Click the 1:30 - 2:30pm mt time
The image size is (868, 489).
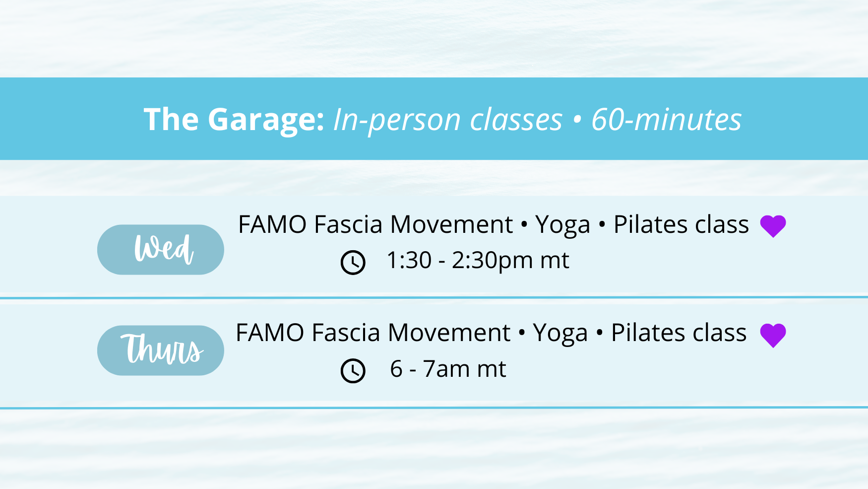(x=478, y=260)
